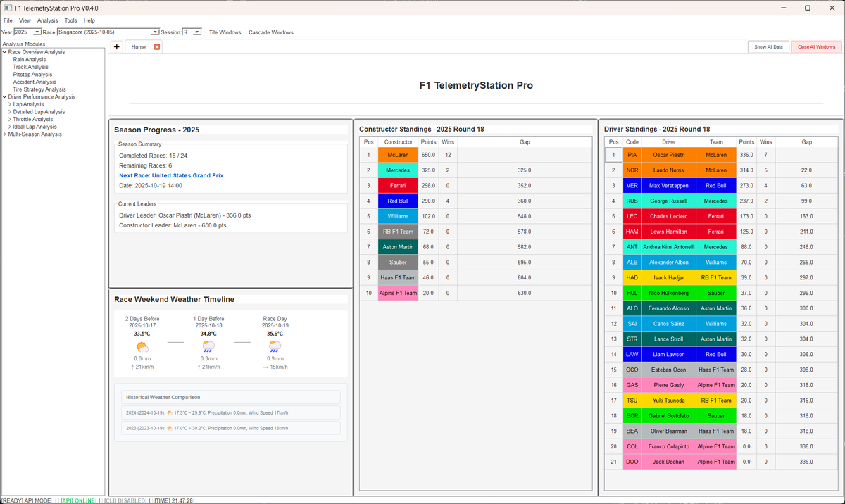Collapse the Race Overview Analysis node
Image resolution: width=845 pixels, height=504 pixels.
(x=5, y=52)
